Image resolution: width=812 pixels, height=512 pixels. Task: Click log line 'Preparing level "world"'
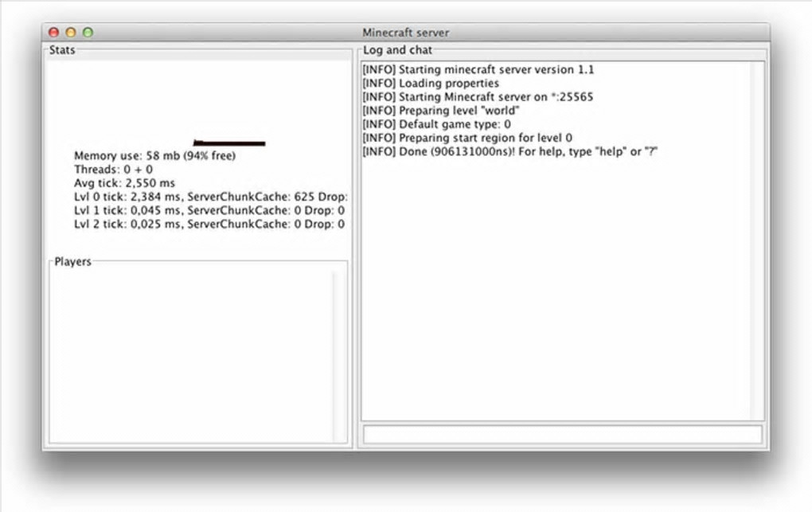pyautogui.click(x=441, y=111)
